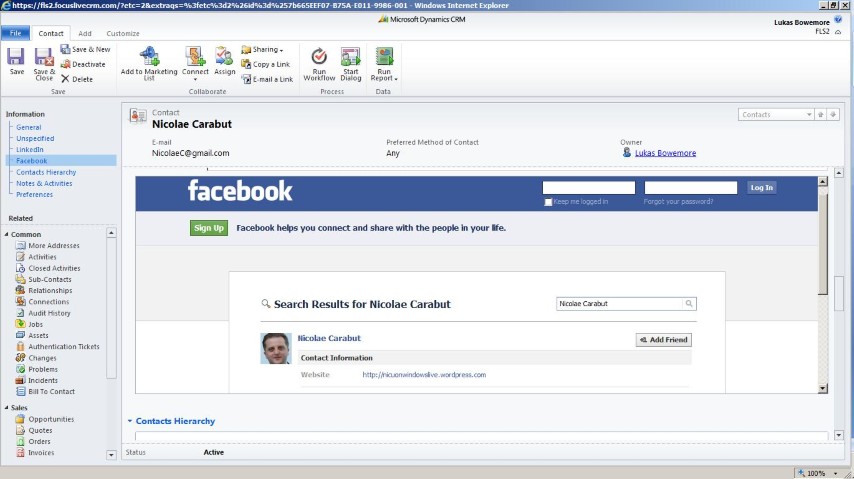Collapse the Contacts Hierarchy section
Viewport: 854px width, 479px height.
tap(130, 421)
